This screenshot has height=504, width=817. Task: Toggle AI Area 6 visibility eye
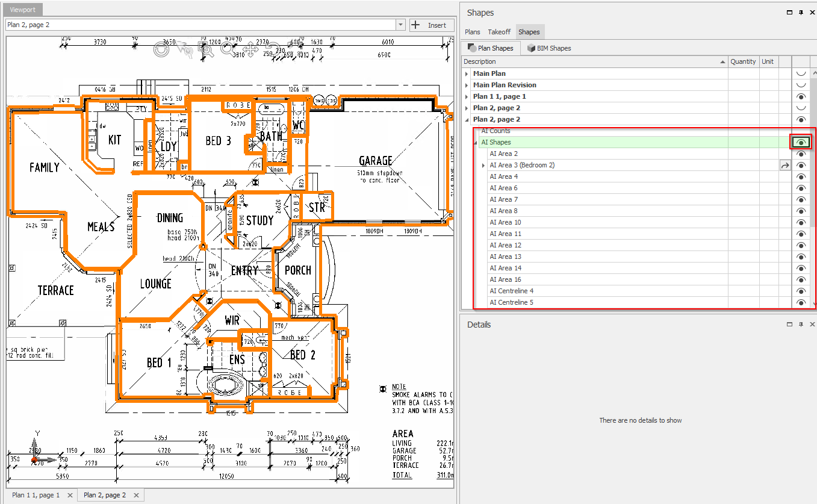pyautogui.click(x=801, y=188)
